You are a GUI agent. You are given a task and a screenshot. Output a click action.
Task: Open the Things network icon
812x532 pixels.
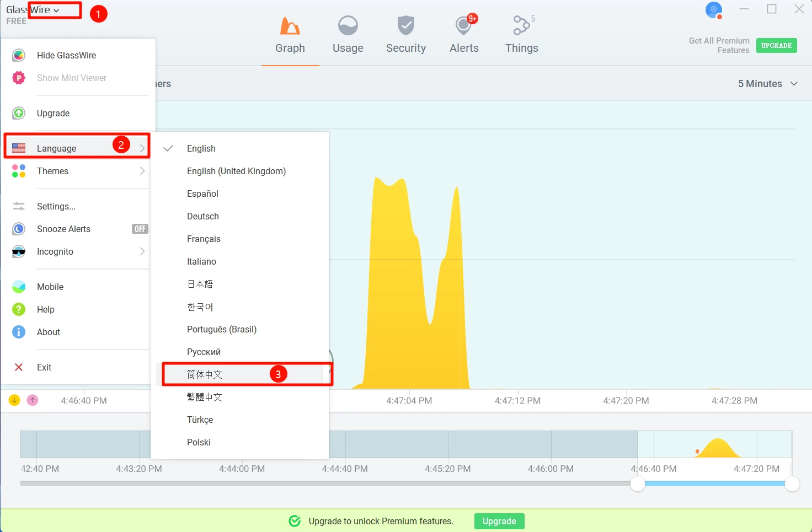click(521, 26)
